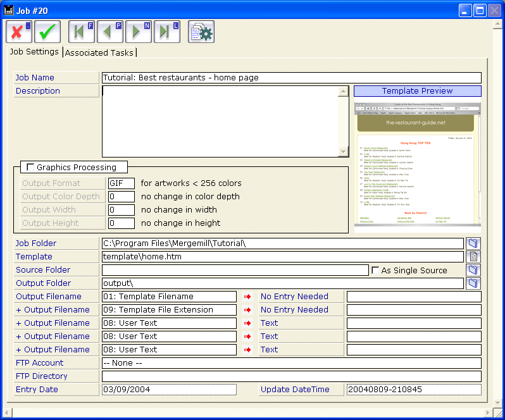Click red arrow beside 09: Template File Extension
This screenshot has height=420, width=505.
(247, 310)
